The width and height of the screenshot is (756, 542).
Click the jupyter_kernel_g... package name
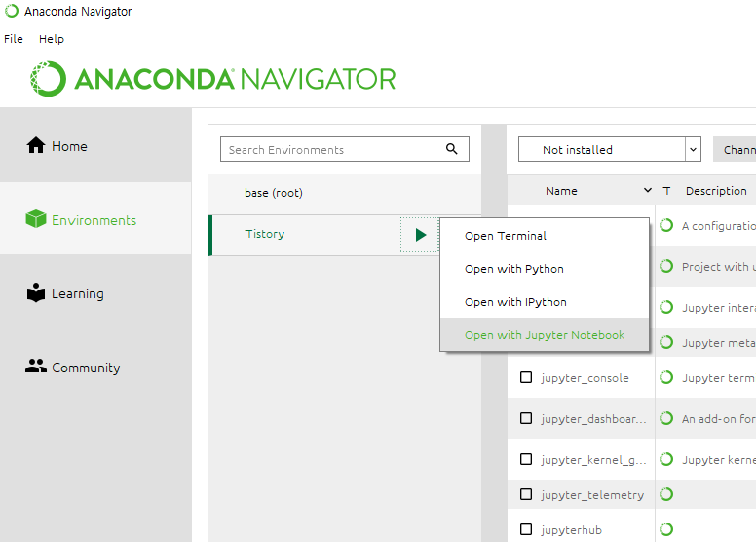(593, 460)
